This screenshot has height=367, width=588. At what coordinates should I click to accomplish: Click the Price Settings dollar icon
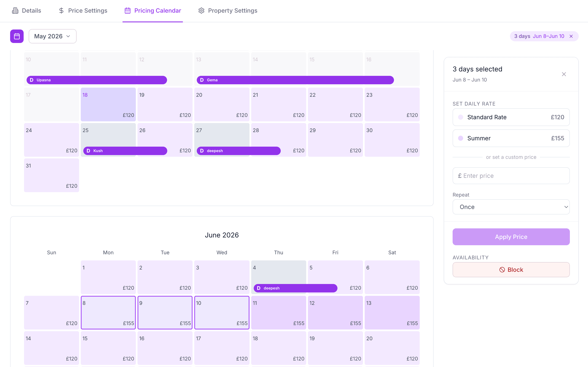click(x=61, y=11)
